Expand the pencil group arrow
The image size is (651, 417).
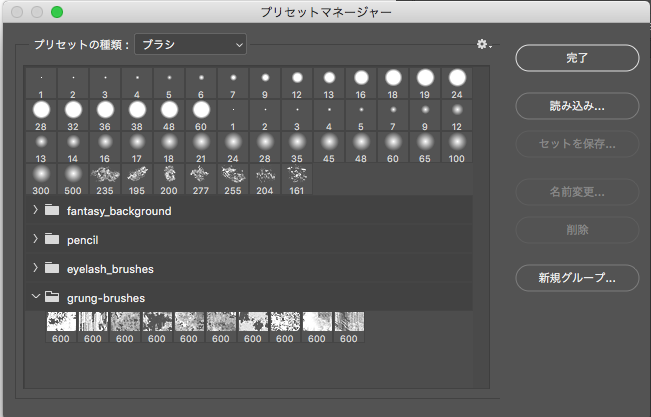tap(36, 239)
